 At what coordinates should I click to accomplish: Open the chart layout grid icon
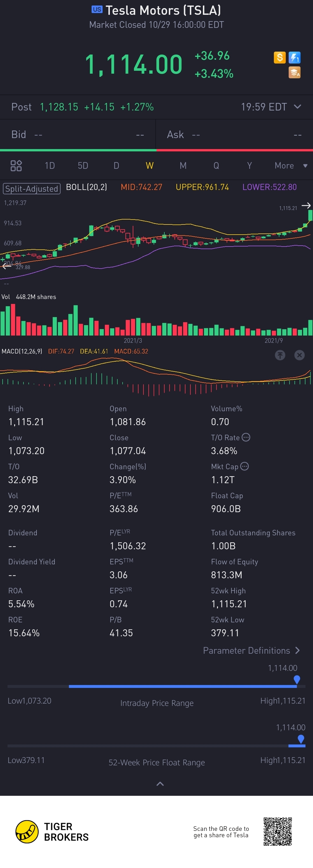pos(16,166)
